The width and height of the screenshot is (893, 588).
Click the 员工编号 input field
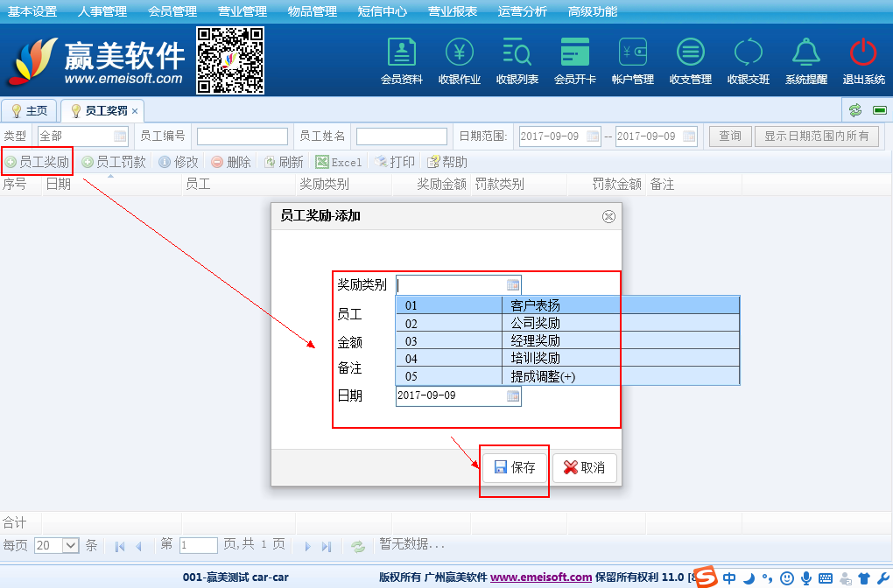pyautogui.click(x=242, y=136)
